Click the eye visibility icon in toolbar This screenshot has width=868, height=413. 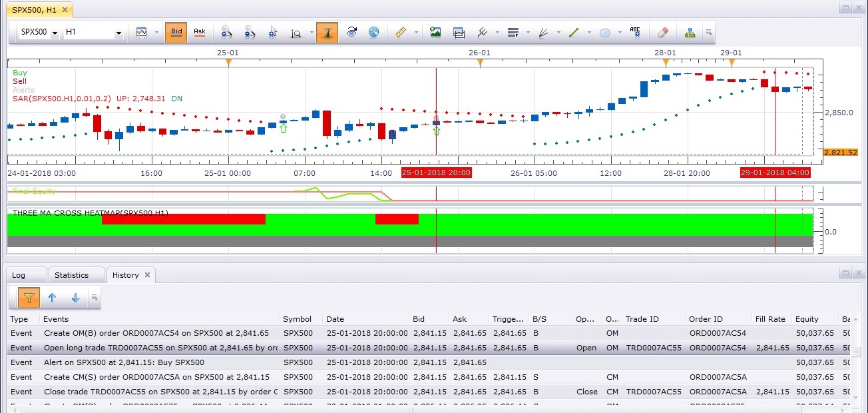pos(351,32)
